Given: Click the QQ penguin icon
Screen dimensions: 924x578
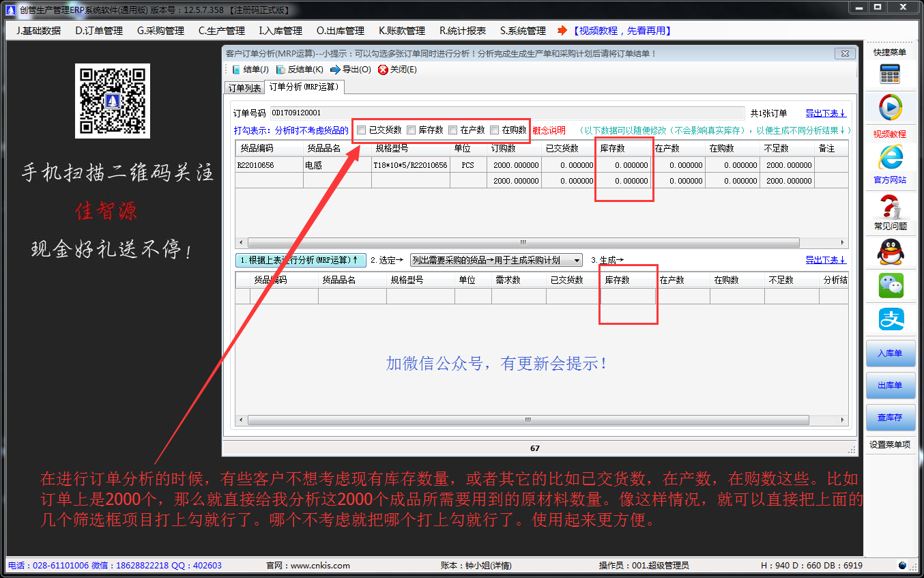Looking at the screenshot, I should [x=890, y=252].
